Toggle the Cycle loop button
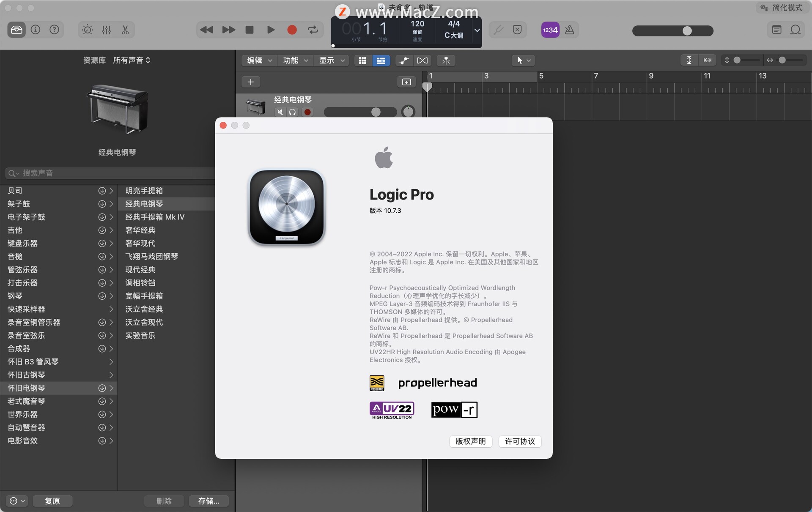 pyautogui.click(x=313, y=30)
